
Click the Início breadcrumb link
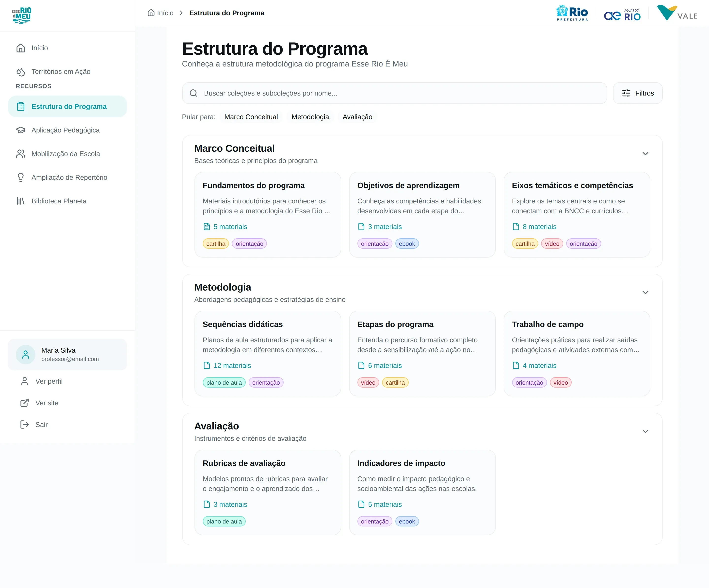pyautogui.click(x=161, y=13)
